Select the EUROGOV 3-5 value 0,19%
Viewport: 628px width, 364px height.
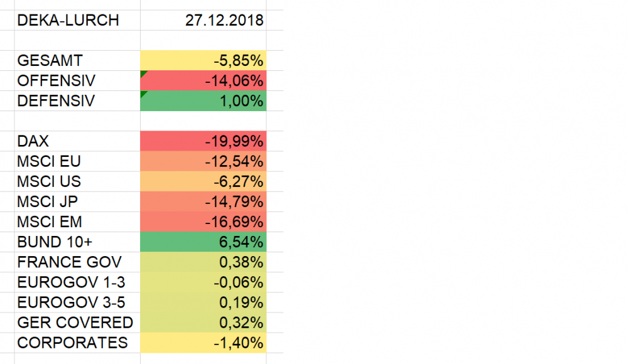(x=203, y=302)
